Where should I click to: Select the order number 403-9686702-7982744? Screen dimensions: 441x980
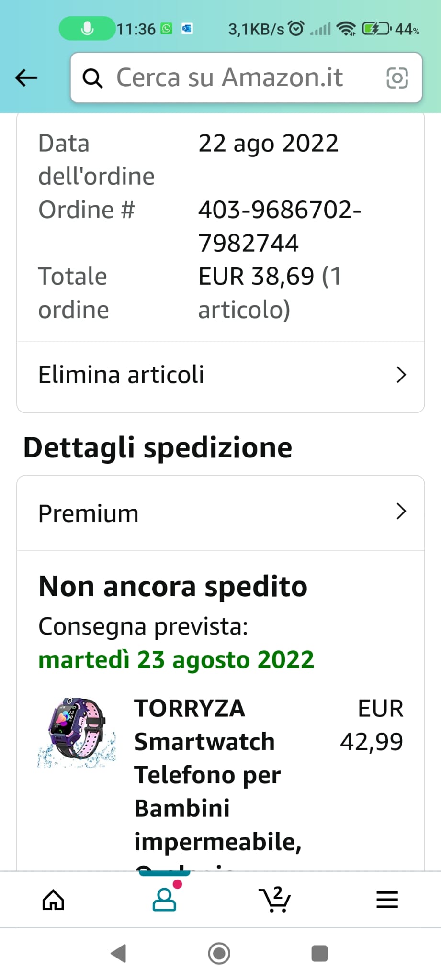280,226
